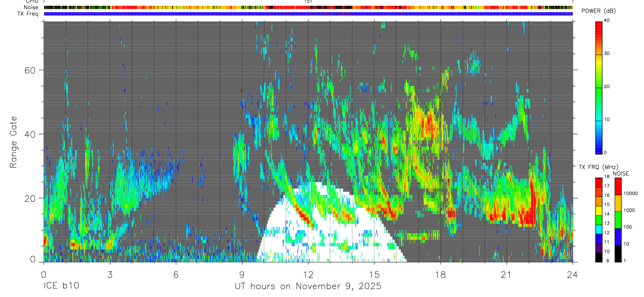
Task: Click the x-axis tick label '21'
Action: click(507, 274)
